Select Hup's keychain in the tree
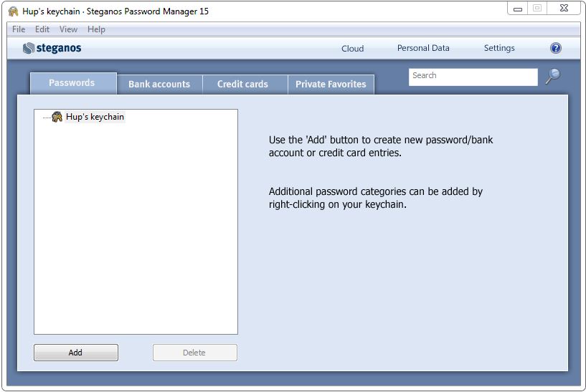Screen dimensions: 586x392 [x=95, y=117]
